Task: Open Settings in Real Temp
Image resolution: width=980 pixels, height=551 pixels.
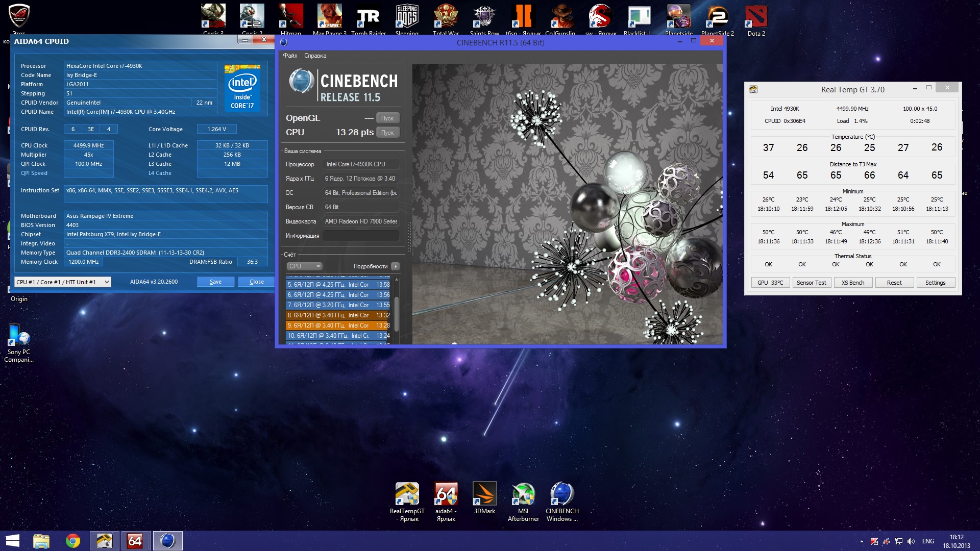Action: point(936,283)
